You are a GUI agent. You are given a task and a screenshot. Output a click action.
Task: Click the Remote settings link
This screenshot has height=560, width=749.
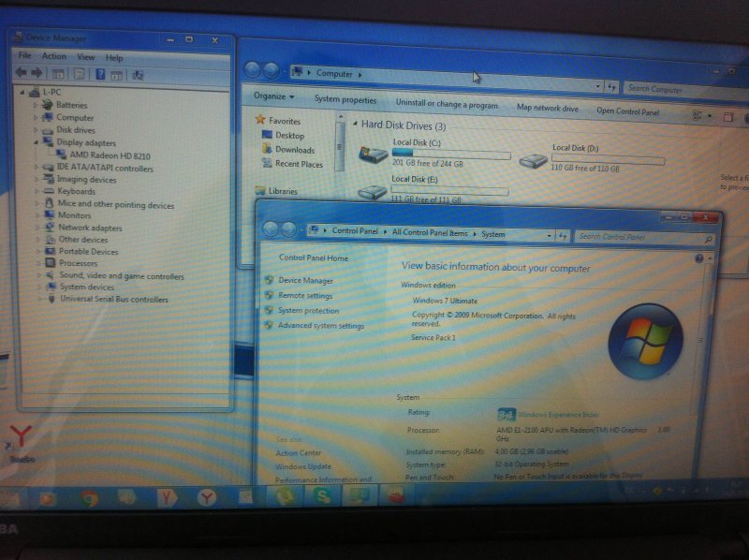pyautogui.click(x=305, y=296)
